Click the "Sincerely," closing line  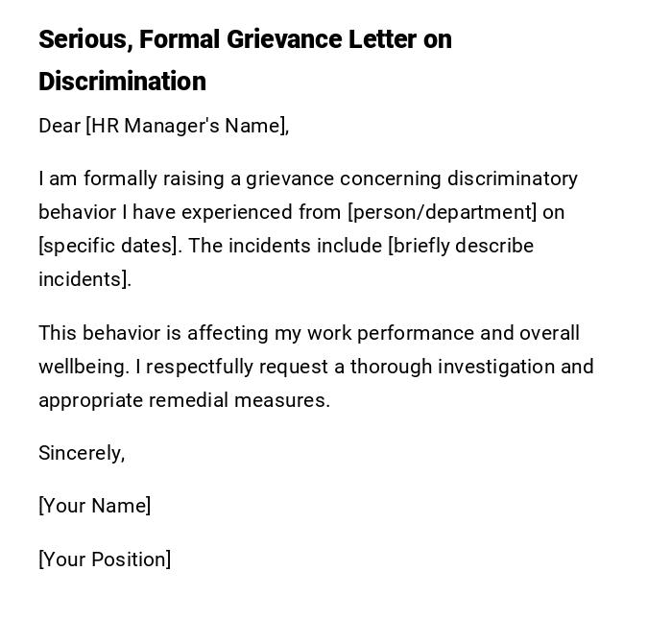click(82, 453)
